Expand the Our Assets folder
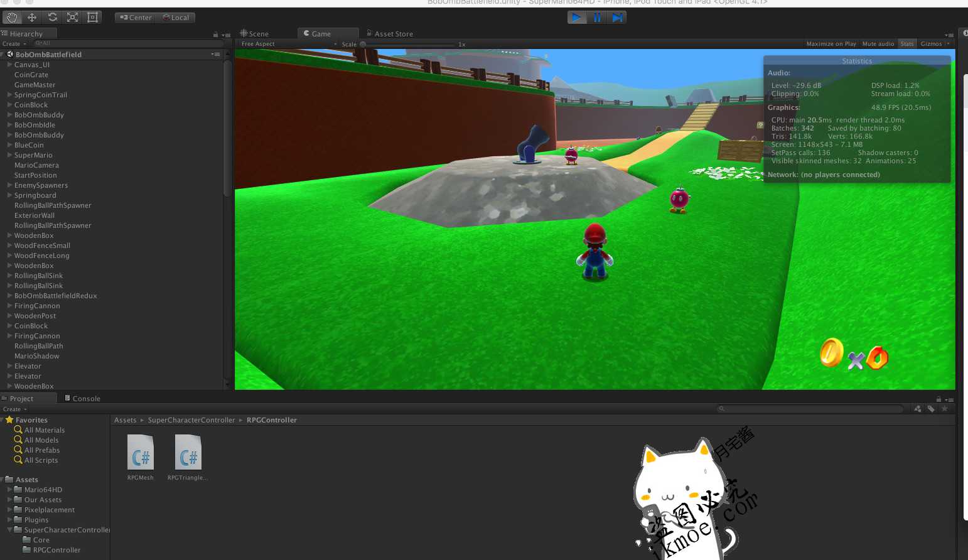This screenshot has width=968, height=560. [9, 500]
